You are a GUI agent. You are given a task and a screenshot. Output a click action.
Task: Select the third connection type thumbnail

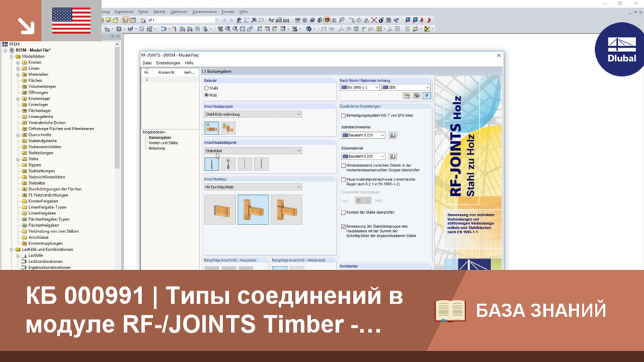click(286, 210)
